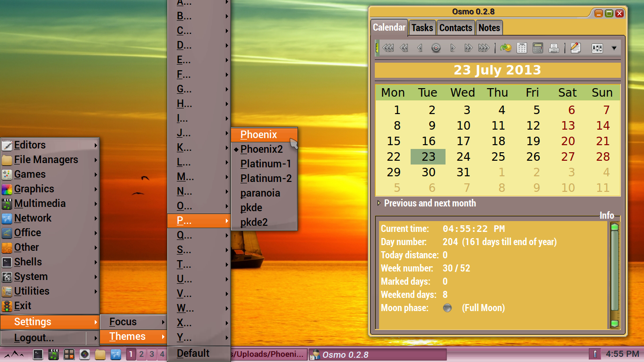Switch to workspace 4 in pager
Screen dimensions: 644x362
click(162, 354)
